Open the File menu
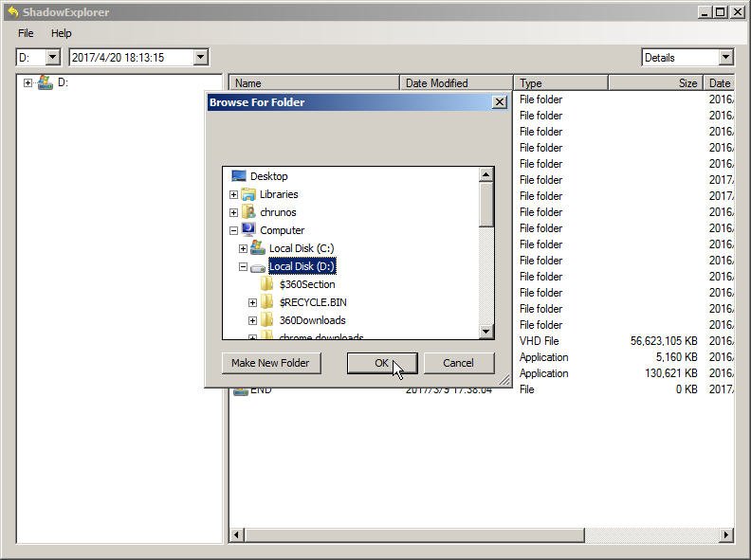The image size is (751, 560). coord(26,33)
